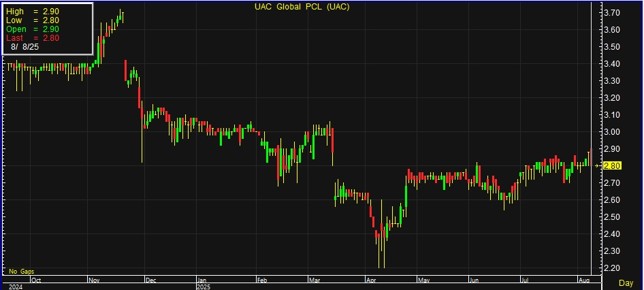Image resolution: width=644 pixels, height=290 pixels.
Task: Click the chart title UAC Global PCL (UAC)
Action: pyautogui.click(x=302, y=7)
